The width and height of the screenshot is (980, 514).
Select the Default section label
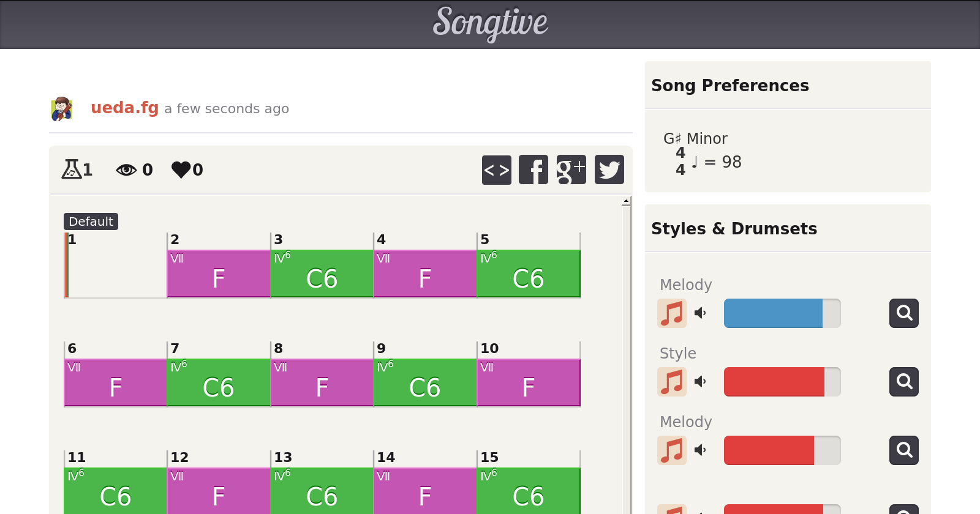pyautogui.click(x=91, y=222)
